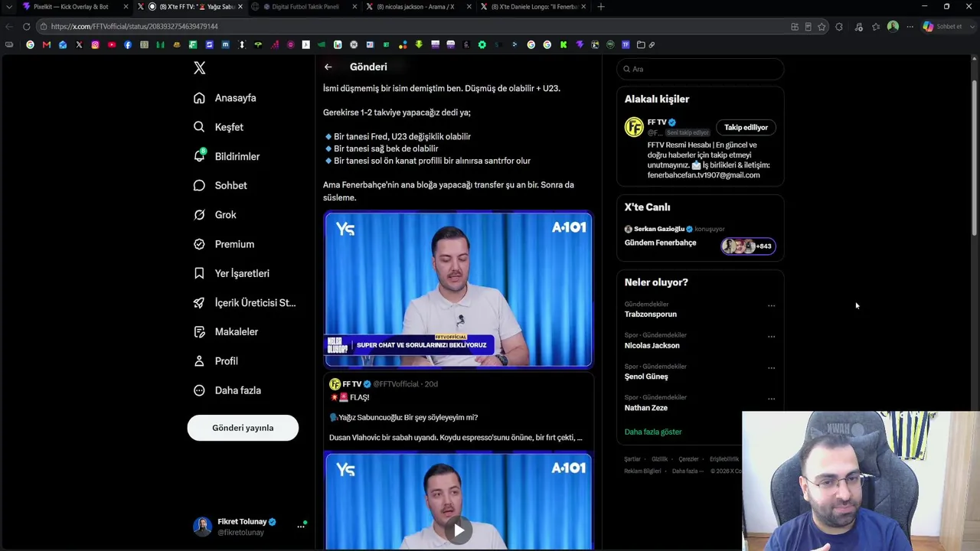Open the X logo home link
This screenshot has width=980, height=551.
pos(200,68)
